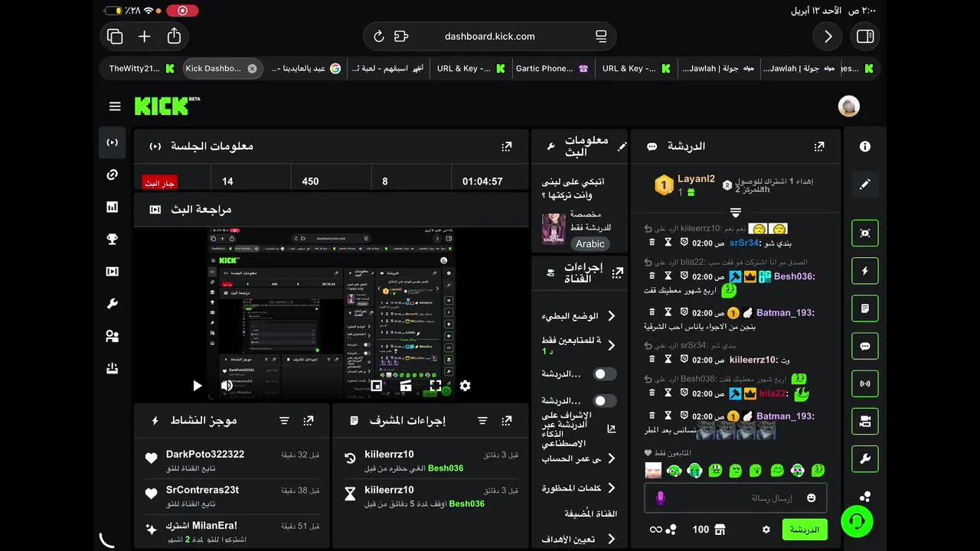The width and height of the screenshot is (980, 551).
Task: Pop out the activity feed panel
Action: (309, 420)
